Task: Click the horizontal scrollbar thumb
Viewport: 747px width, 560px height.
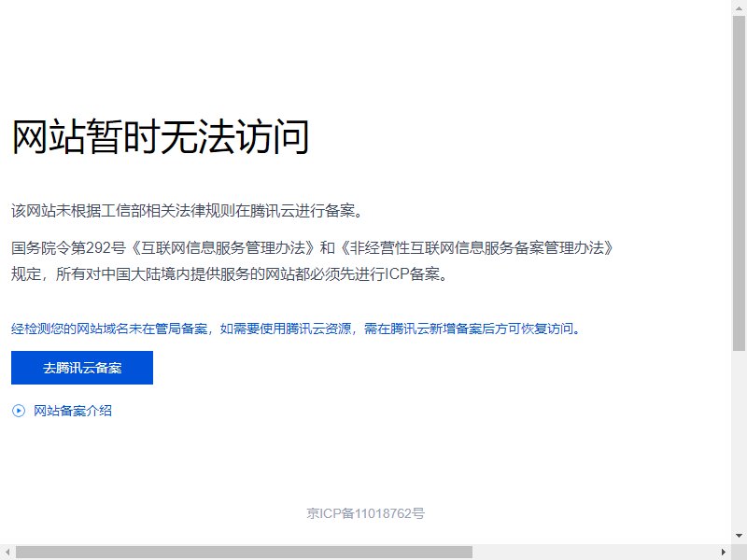Action: click(244, 553)
